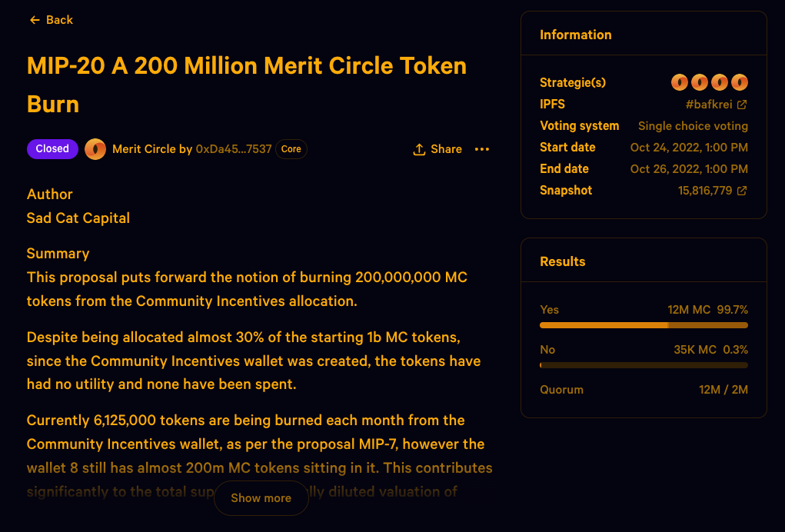Open author address 0xDa45...7537
The height and width of the screenshot is (532, 785).
point(234,149)
